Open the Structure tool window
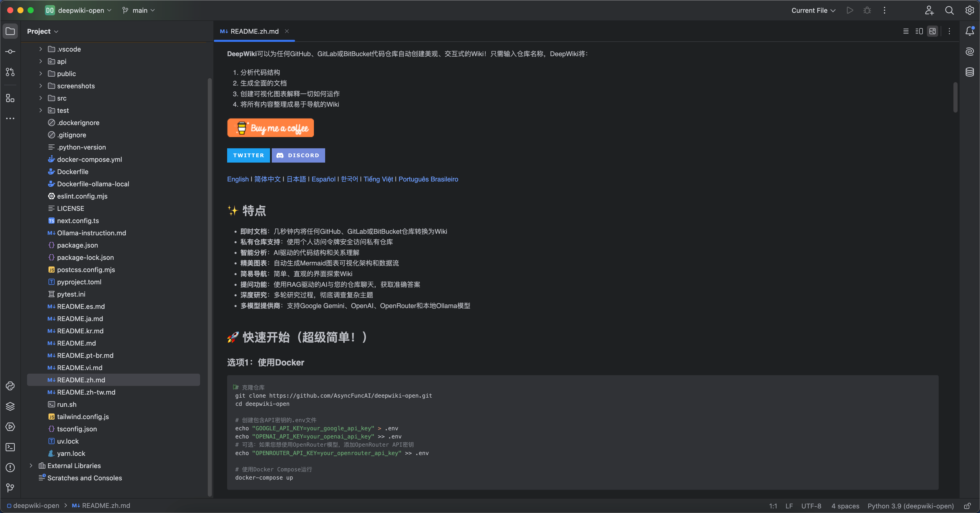 [x=10, y=98]
